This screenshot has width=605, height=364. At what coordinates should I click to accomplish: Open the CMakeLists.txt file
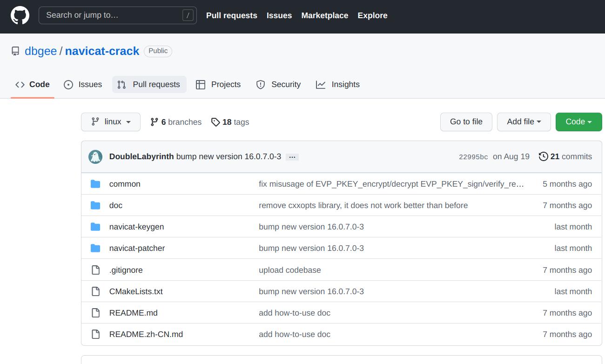(136, 291)
